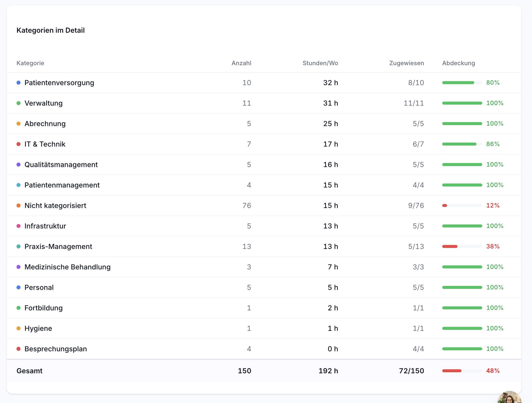
Task: Select the Infrastruktur category
Action: (45, 226)
